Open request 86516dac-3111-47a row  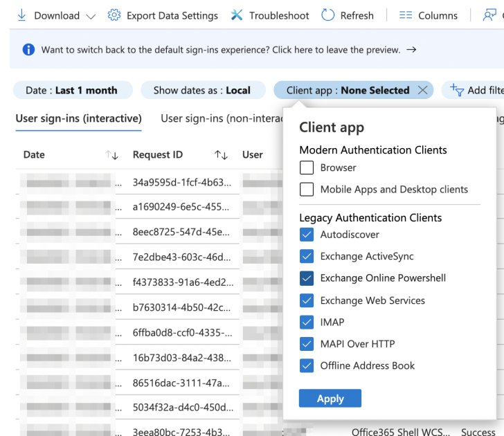181,383
